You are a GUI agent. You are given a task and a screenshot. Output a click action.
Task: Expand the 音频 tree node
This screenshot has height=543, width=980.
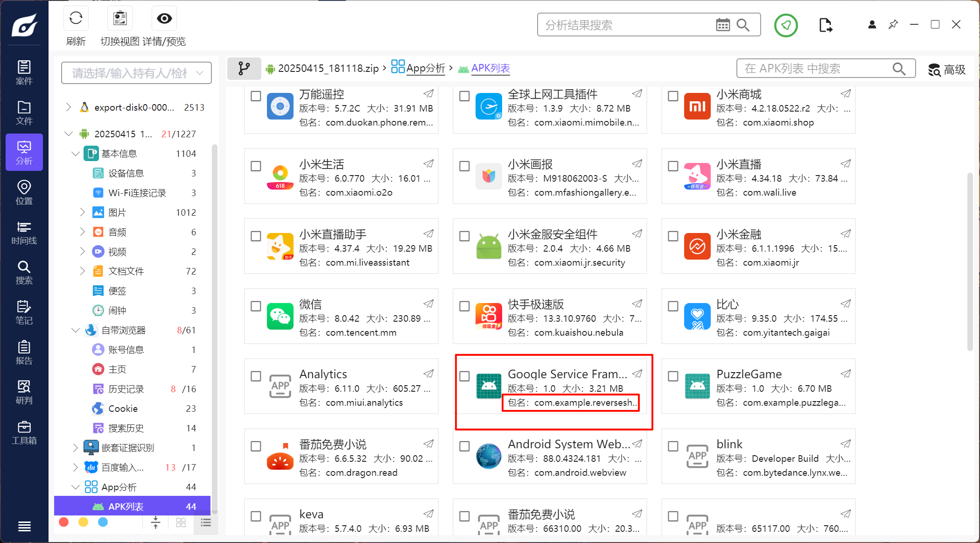(83, 232)
